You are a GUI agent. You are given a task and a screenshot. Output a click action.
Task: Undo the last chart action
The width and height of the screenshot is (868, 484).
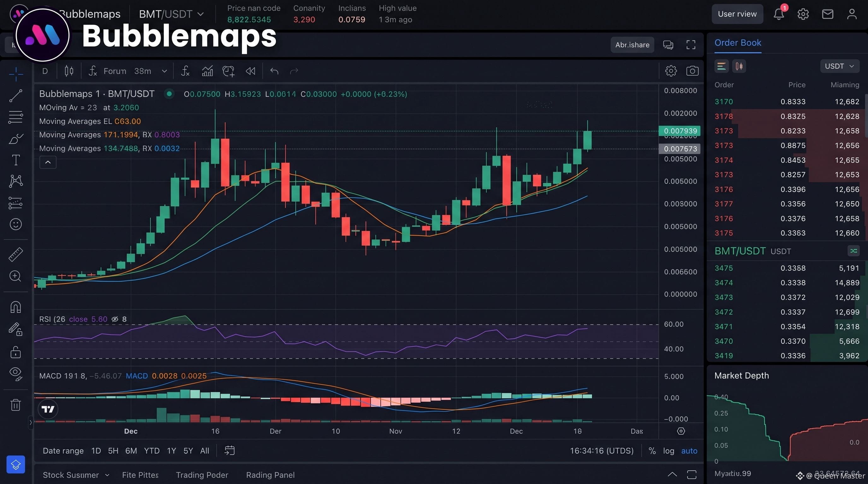pos(274,71)
